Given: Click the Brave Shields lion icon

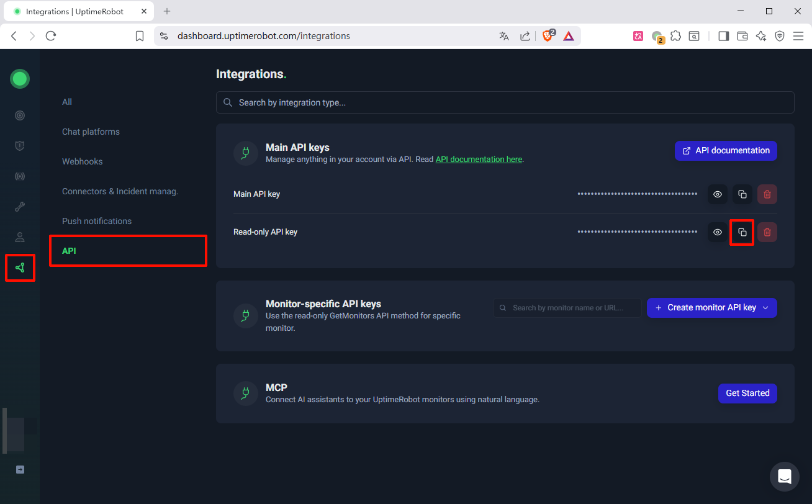Looking at the screenshot, I should pyautogui.click(x=548, y=36).
